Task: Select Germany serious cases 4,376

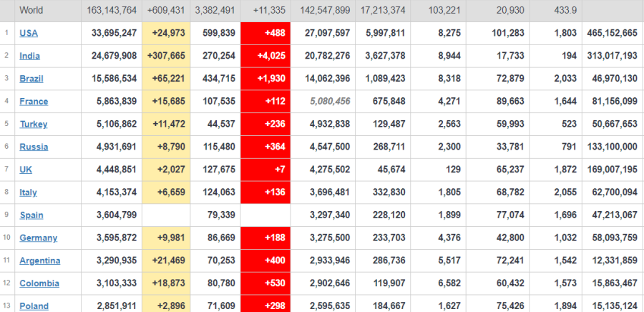Action: [x=449, y=238]
